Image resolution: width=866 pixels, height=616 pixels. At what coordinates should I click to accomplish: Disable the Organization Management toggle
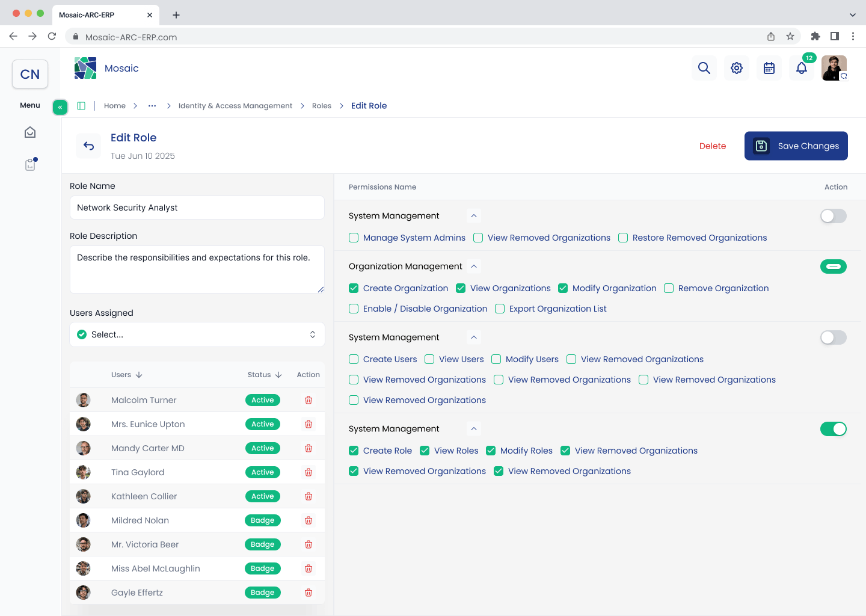(x=834, y=266)
